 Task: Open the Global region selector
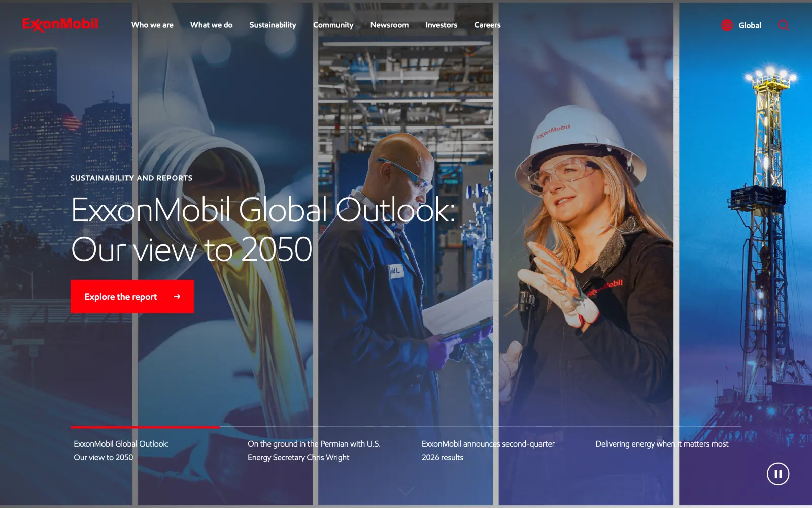pyautogui.click(x=750, y=25)
